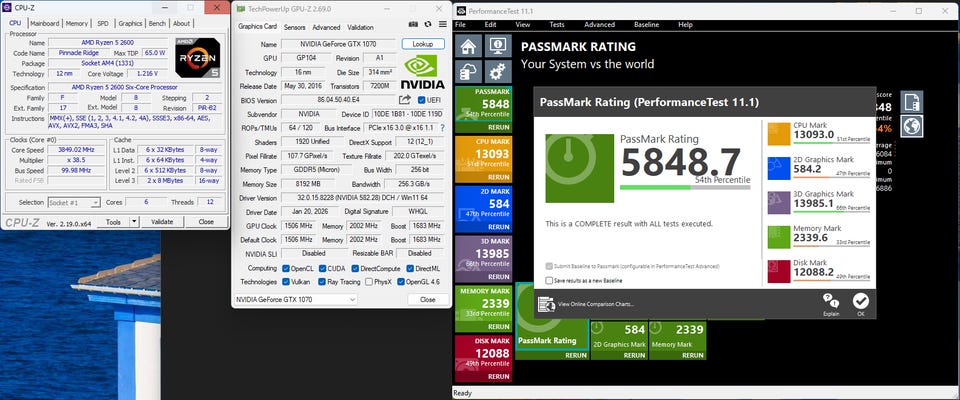The width and height of the screenshot is (960, 400).
Task: Click the GPU-Z Close button
Action: click(x=427, y=300)
